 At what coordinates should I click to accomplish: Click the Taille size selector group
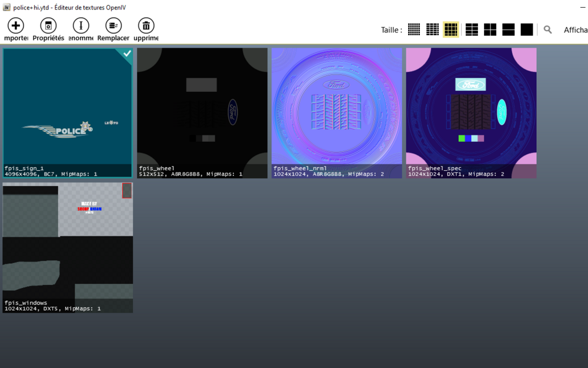[391, 29]
